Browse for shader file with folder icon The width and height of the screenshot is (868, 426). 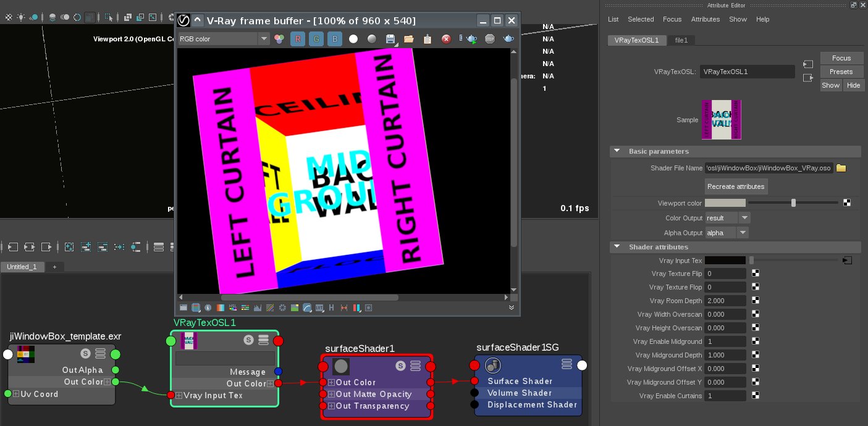click(x=841, y=168)
